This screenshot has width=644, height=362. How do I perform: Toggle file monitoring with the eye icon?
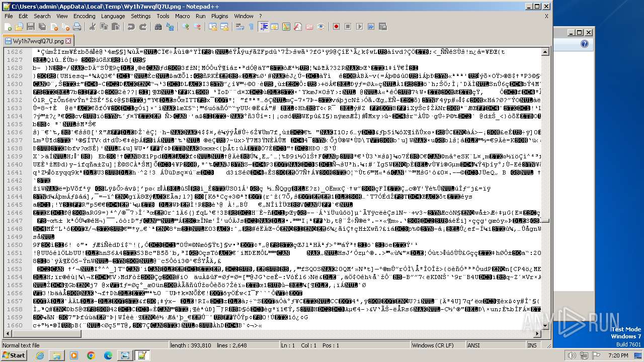pyautogui.click(x=321, y=27)
